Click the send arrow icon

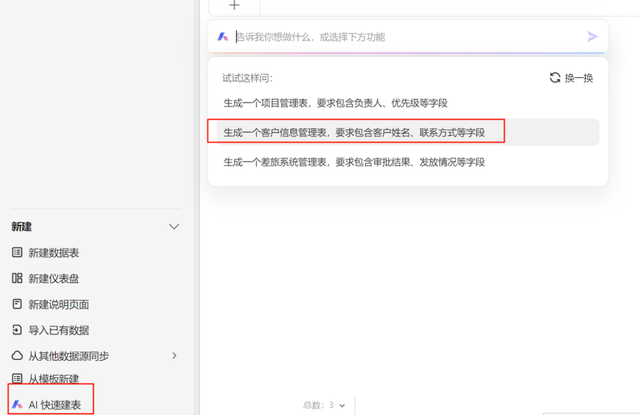tap(592, 37)
